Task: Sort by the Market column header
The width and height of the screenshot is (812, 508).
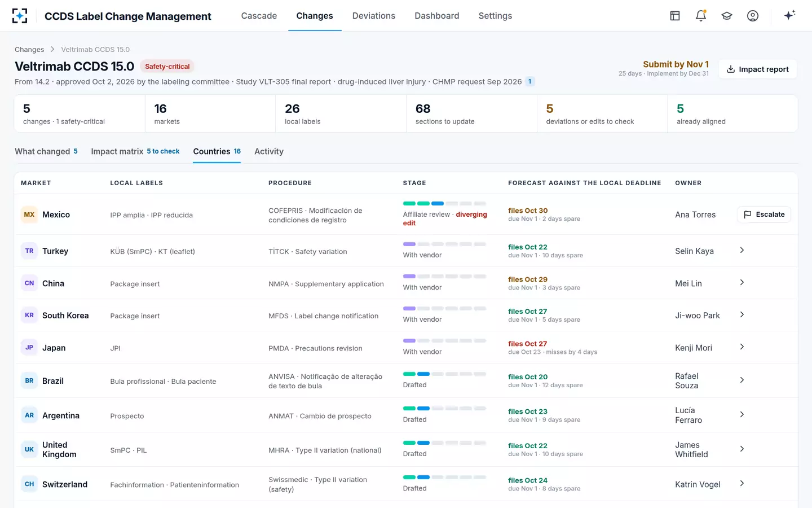Action: point(36,183)
